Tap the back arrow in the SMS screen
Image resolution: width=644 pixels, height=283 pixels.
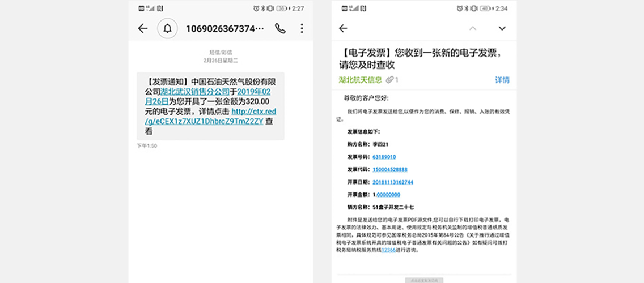(x=142, y=28)
